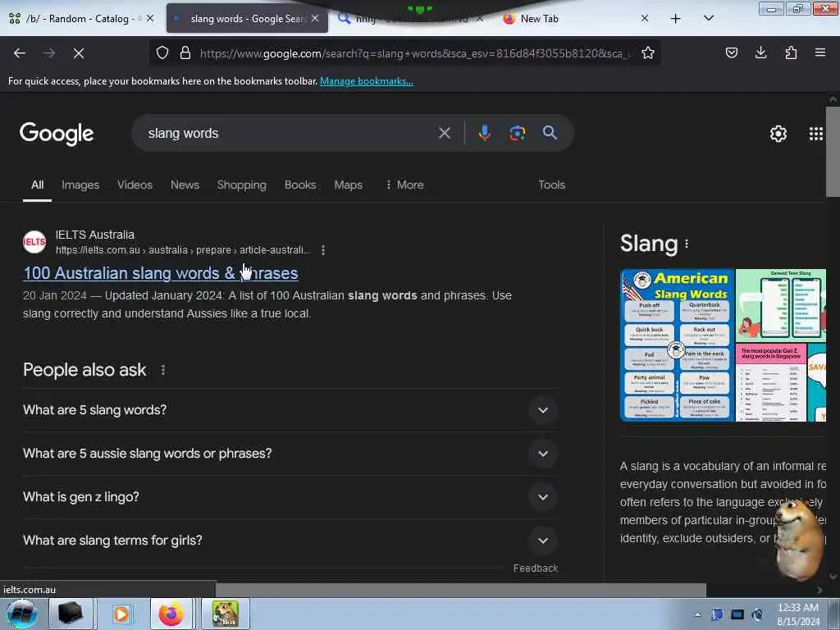Clear the search box with X
Screen dimensions: 840x630
pyautogui.click(x=444, y=133)
